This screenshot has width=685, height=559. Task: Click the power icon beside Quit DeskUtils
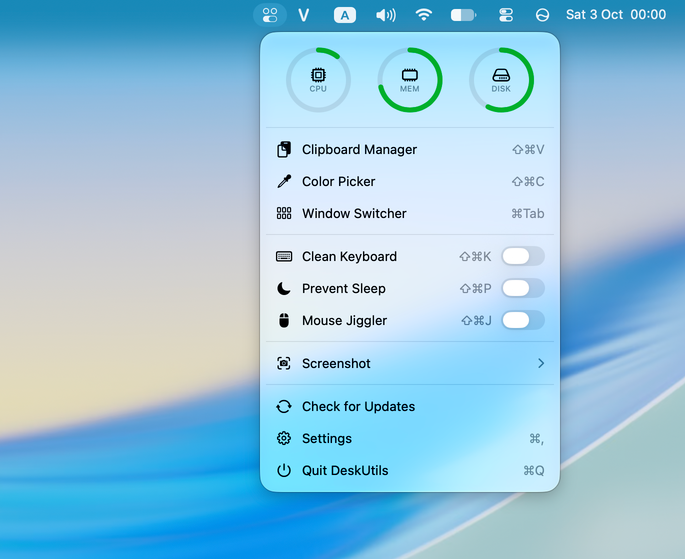(284, 470)
